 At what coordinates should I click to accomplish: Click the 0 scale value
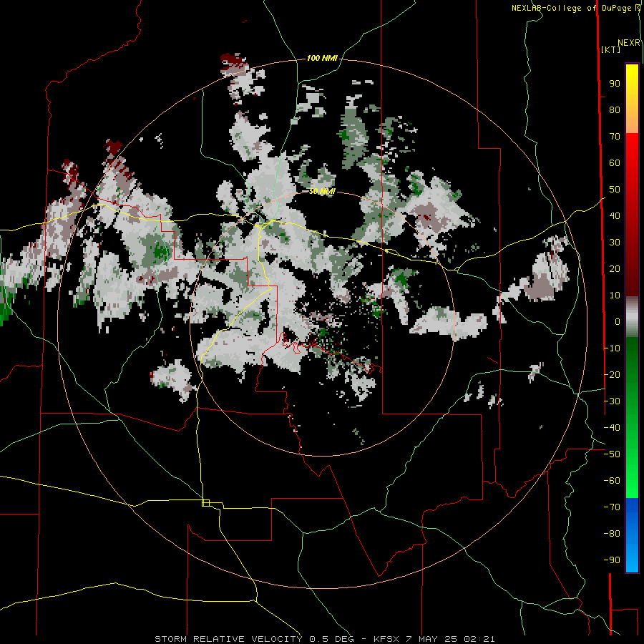(x=618, y=322)
